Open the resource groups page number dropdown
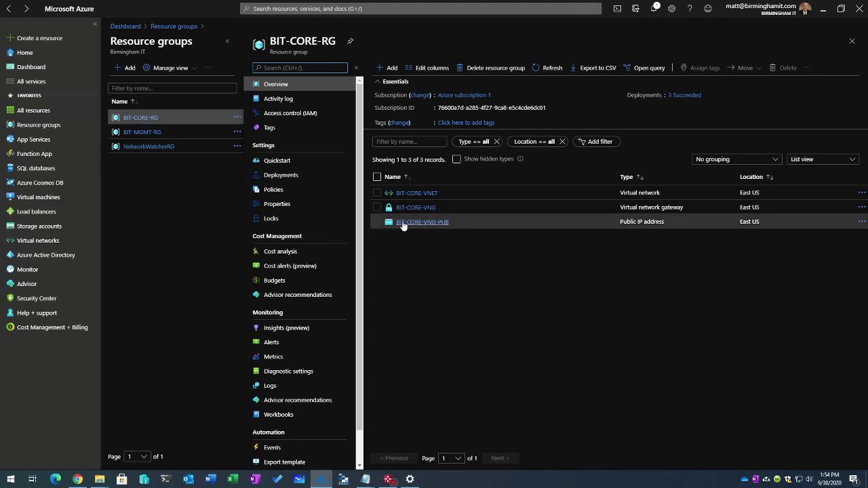The width and height of the screenshot is (868, 488). pos(136,457)
